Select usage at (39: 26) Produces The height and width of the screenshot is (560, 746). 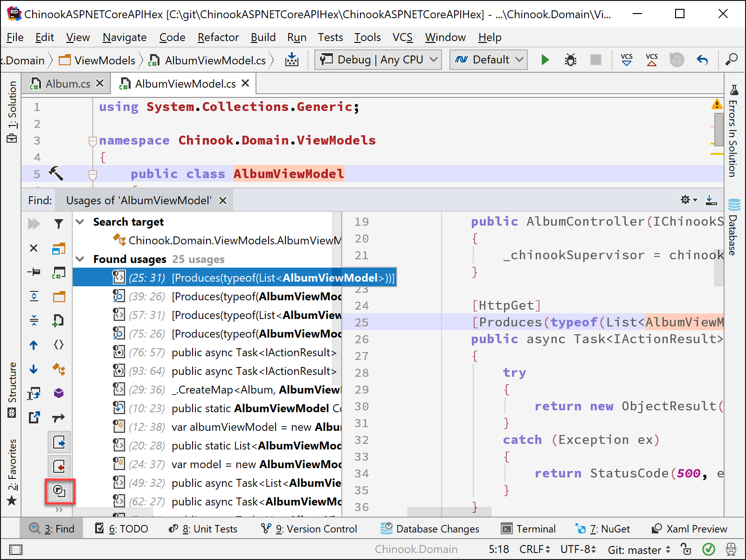click(x=207, y=297)
